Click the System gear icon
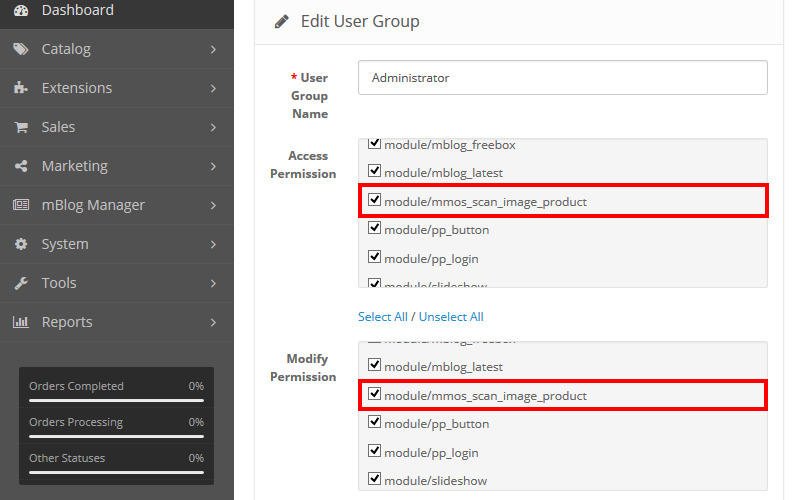This screenshot has width=800, height=500. [20, 244]
